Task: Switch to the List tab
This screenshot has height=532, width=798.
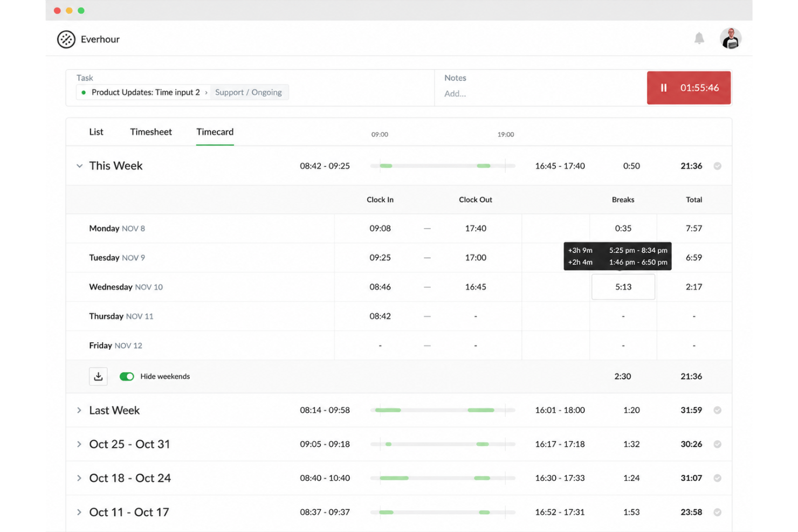Action: coord(96,132)
